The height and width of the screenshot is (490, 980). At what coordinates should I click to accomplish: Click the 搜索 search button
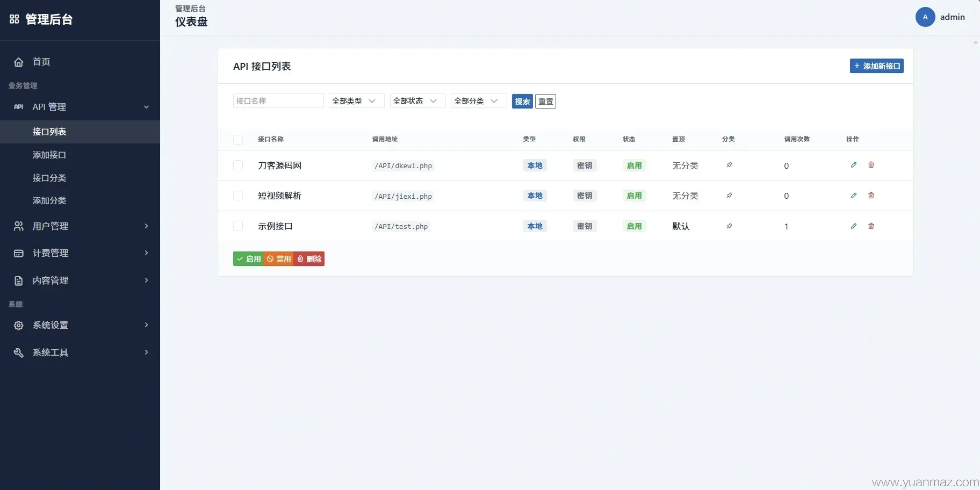[522, 102]
